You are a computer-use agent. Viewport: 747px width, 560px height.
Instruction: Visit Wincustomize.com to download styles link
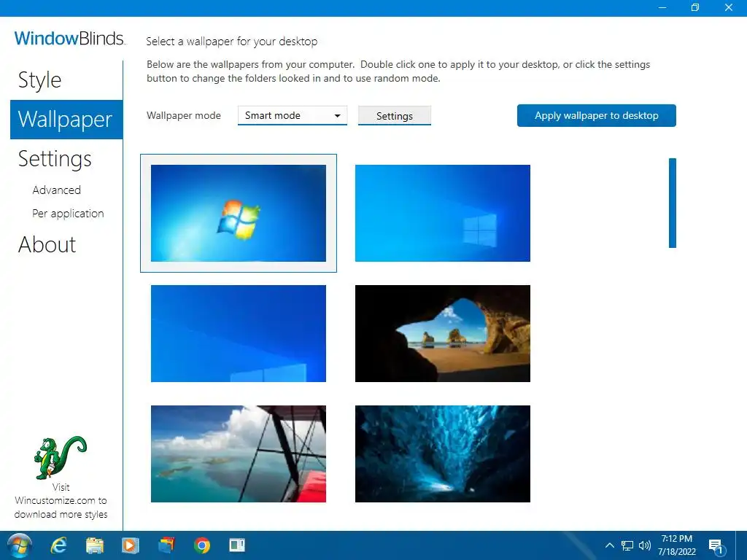(x=61, y=500)
